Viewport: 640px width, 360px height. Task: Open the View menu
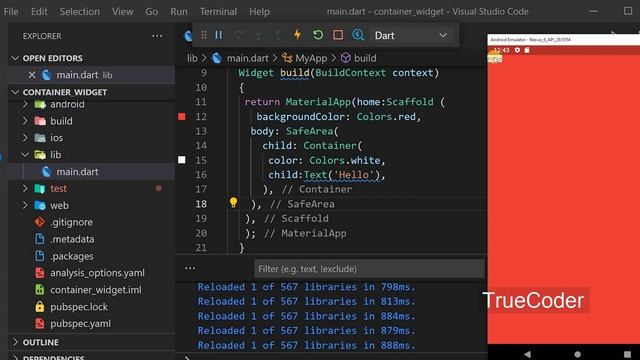click(122, 12)
